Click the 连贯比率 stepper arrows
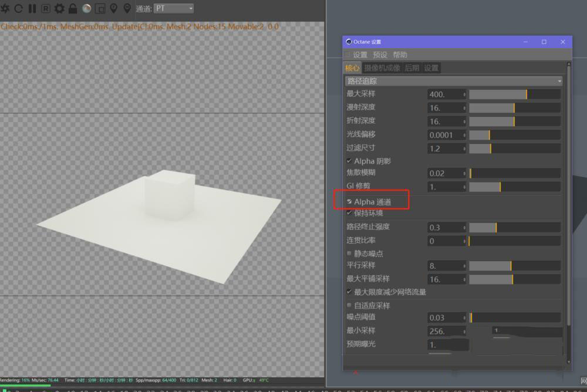 coord(464,241)
